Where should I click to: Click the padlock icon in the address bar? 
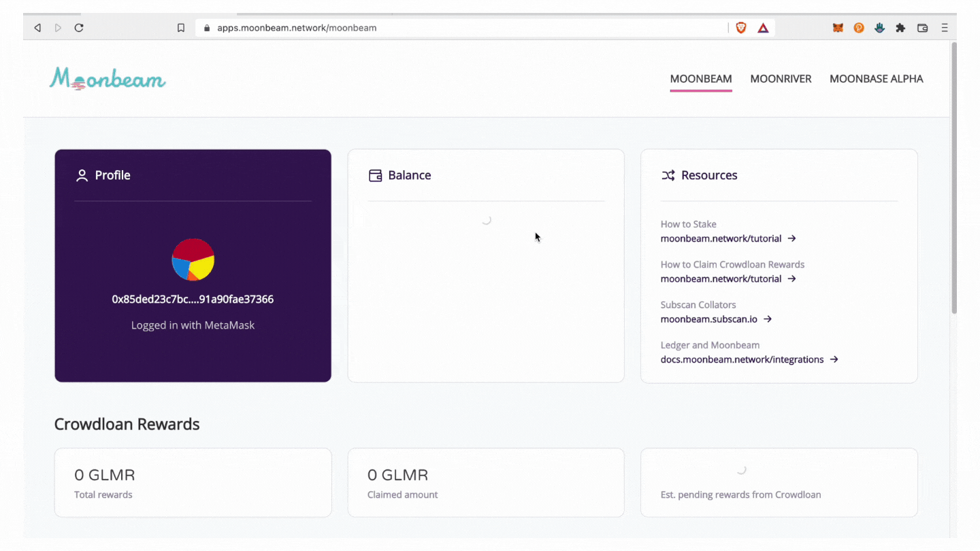pyautogui.click(x=207, y=28)
